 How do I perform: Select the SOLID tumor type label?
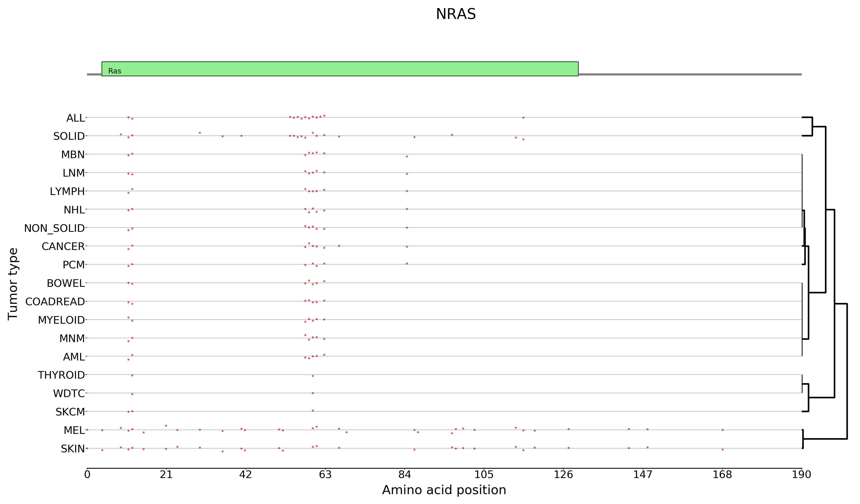(x=69, y=136)
